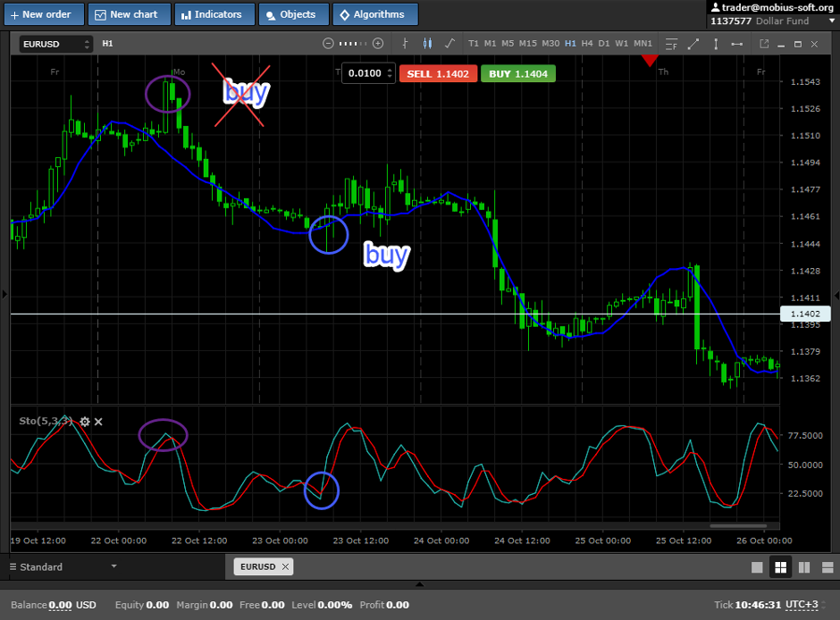Select the T1 tick timeframe

(474, 44)
